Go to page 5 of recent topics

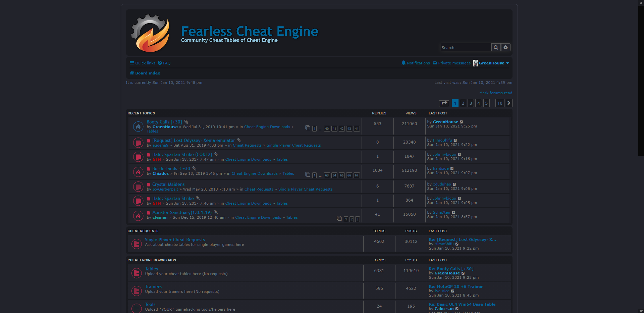(x=486, y=103)
